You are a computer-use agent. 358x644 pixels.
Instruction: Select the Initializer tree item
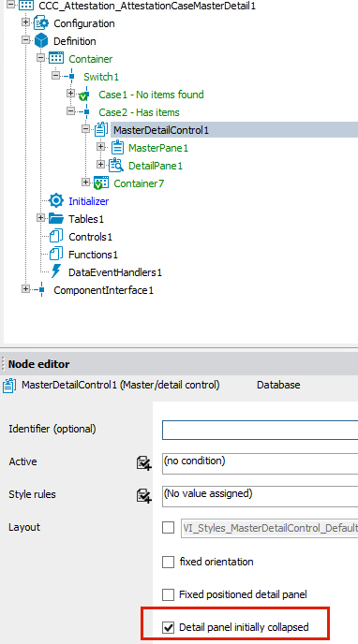click(89, 201)
